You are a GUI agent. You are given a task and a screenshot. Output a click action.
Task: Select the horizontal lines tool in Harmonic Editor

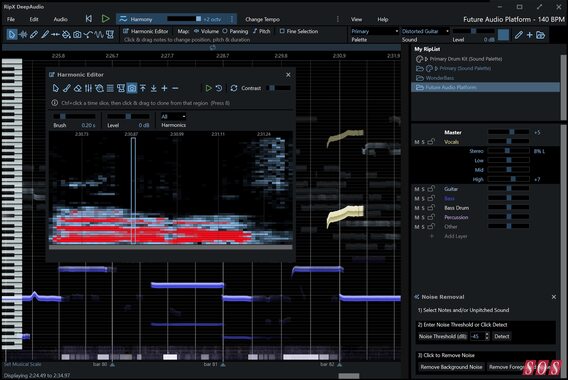pyautogui.click(x=110, y=88)
